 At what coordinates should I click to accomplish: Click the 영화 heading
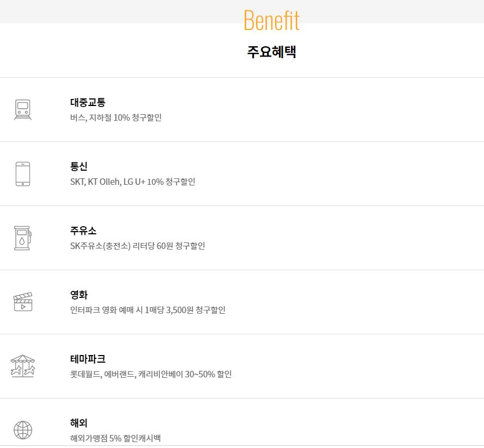79,295
